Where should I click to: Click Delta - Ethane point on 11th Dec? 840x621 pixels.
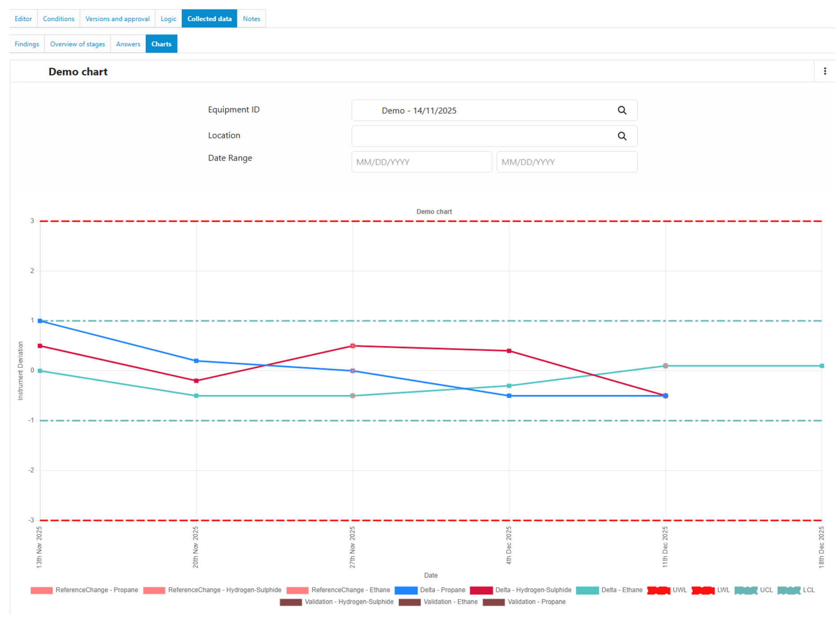[665, 366]
